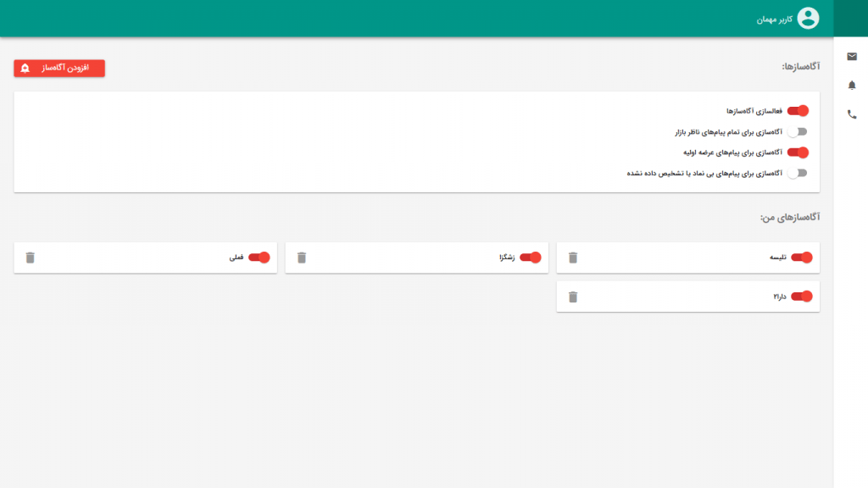
Task: Open the notifications bell in sidebar
Action: pos(852,86)
